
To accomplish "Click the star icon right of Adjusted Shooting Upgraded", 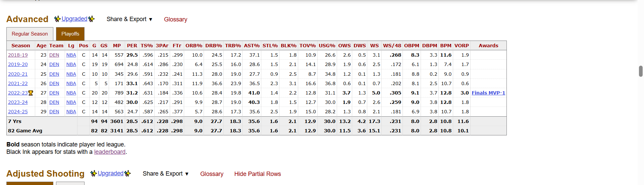I will click(127, 174).
